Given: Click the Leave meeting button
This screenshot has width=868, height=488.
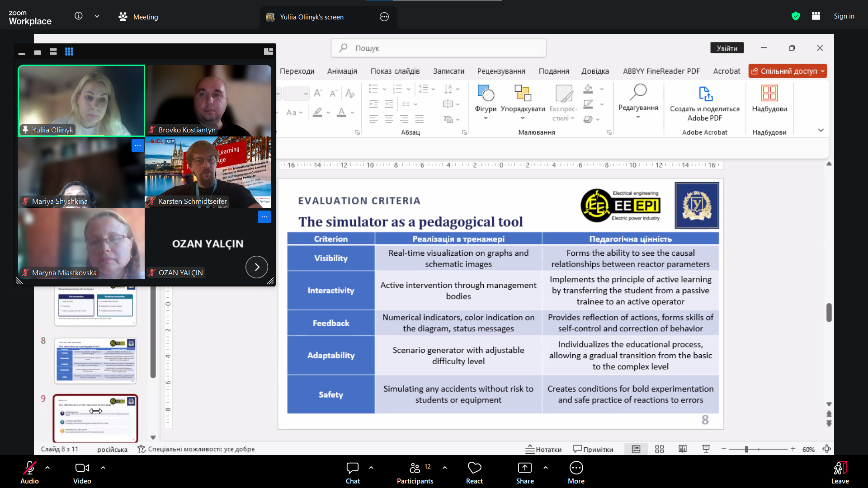Looking at the screenshot, I should tap(840, 473).
